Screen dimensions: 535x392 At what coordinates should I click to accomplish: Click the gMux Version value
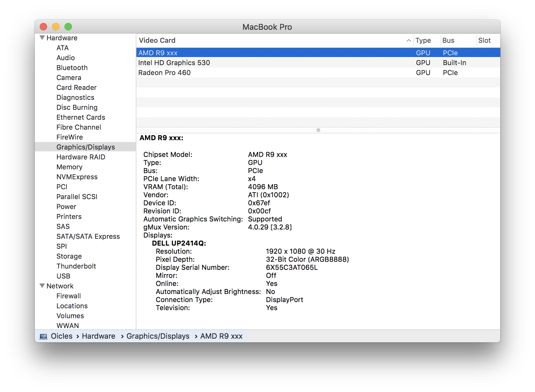pyautogui.click(x=270, y=227)
